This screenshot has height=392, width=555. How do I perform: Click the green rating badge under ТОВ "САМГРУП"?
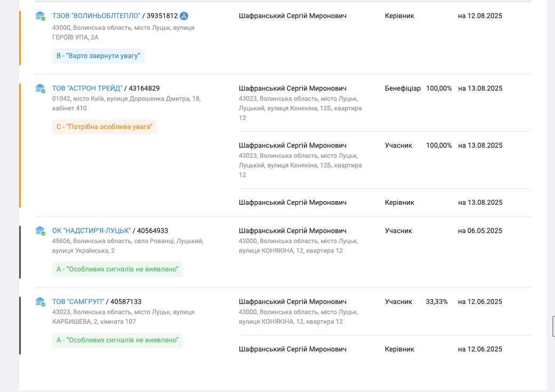point(117,340)
